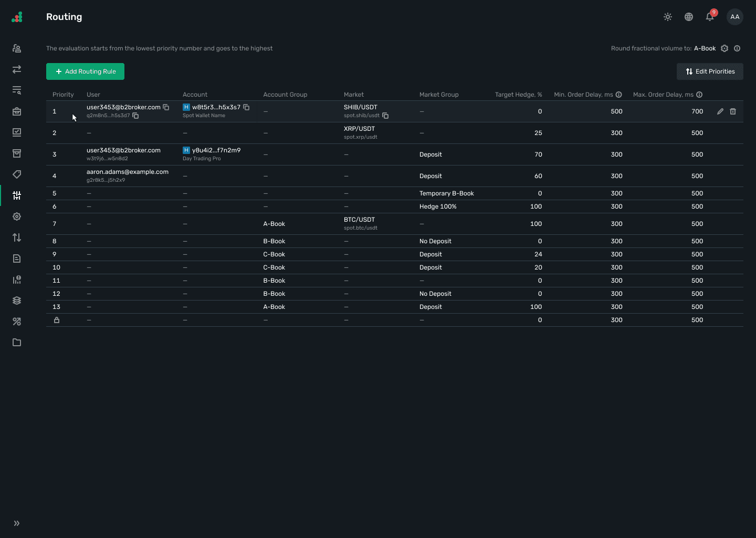Click account y8u4i2...f7n2m9
The height and width of the screenshot is (538, 756).
216,150
